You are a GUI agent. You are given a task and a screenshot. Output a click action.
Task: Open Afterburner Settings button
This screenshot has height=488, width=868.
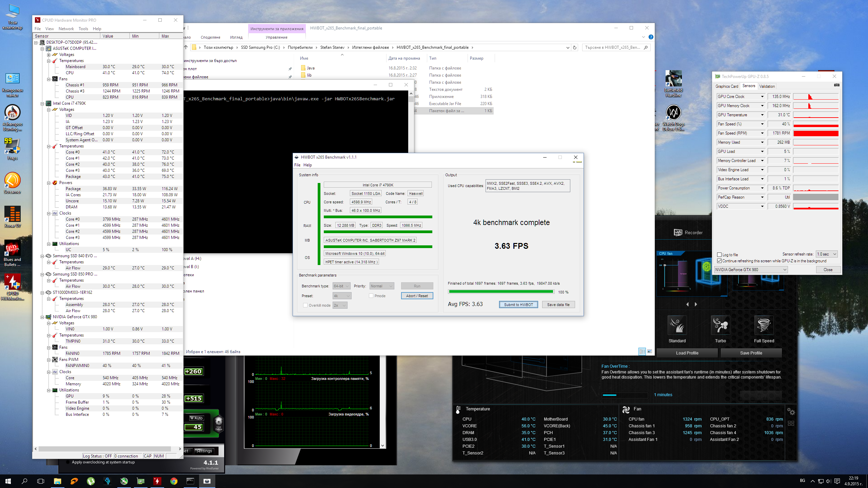[204, 451]
